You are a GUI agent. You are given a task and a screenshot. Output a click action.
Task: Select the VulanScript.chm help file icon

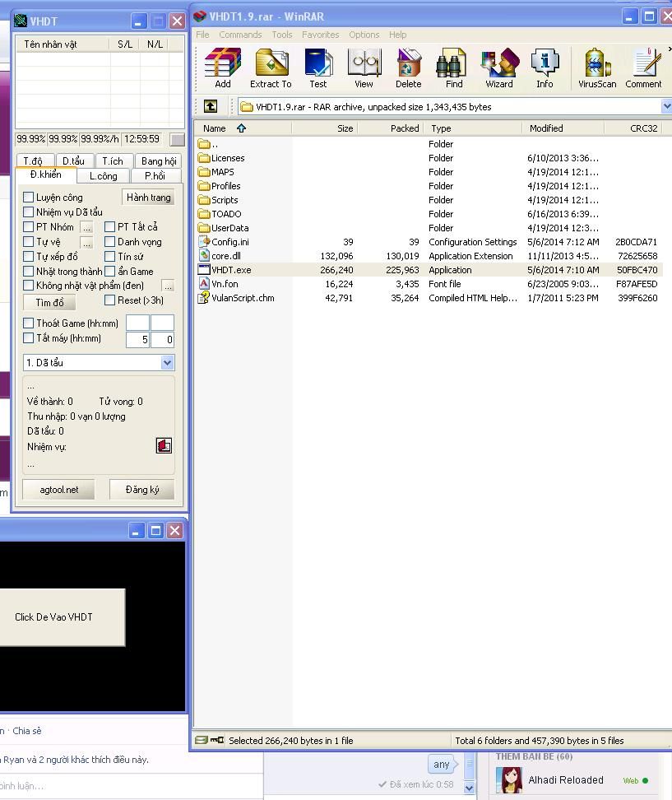[204, 297]
